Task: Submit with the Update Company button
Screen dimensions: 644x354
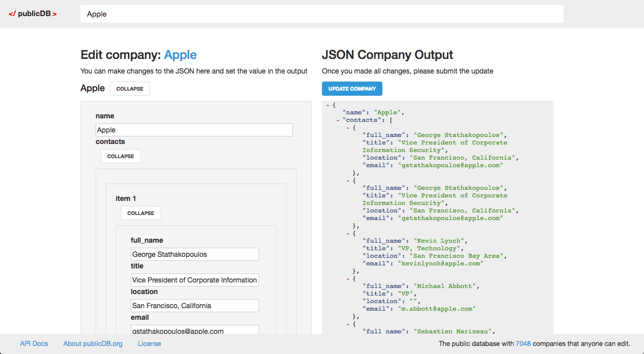Action: (352, 89)
